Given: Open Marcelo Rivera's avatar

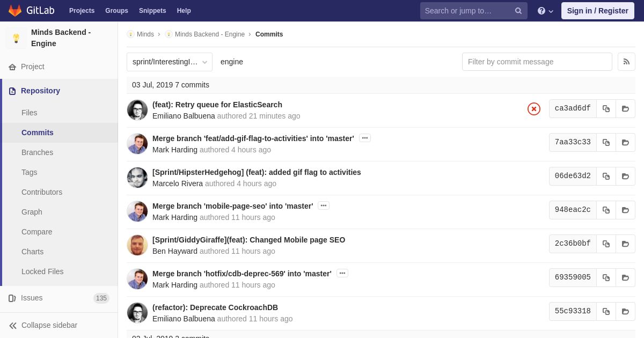Looking at the screenshot, I should [137, 178].
